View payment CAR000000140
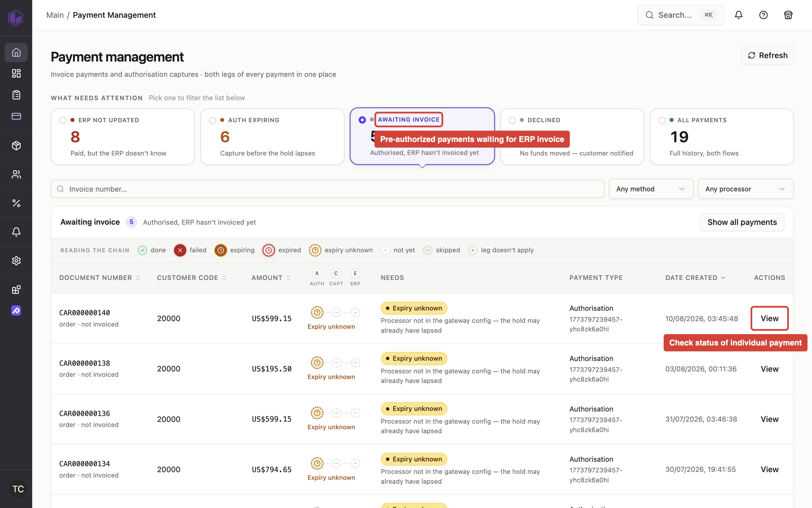This screenshot has height=508, width=812. [769, 319]
